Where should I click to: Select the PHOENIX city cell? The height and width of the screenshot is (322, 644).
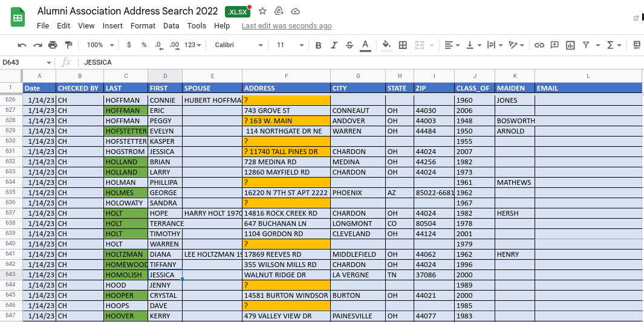[358, 192]
